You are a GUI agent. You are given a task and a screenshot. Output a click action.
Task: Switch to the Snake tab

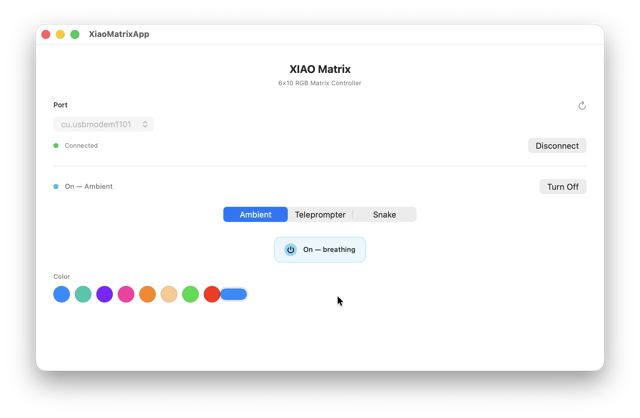coord(384,214)
